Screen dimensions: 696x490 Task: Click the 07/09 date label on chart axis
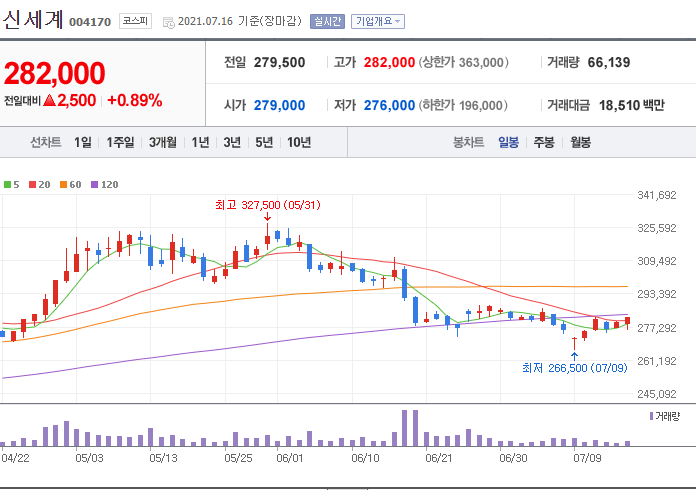point(587,458)
